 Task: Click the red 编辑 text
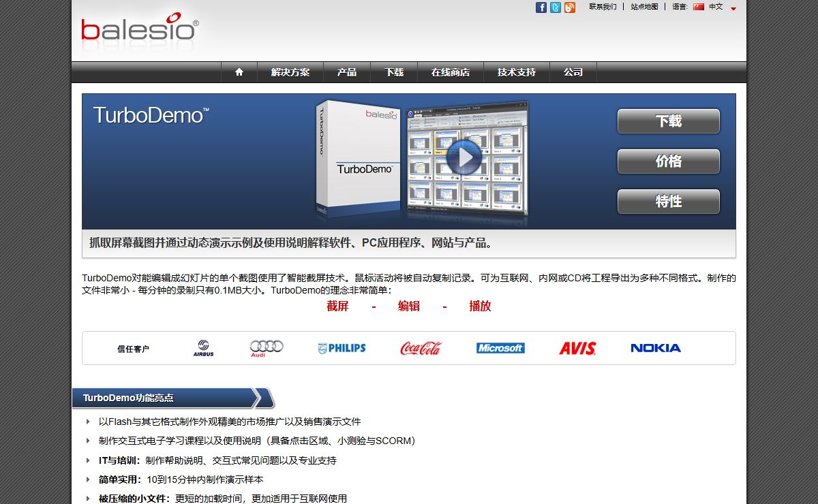409,306
